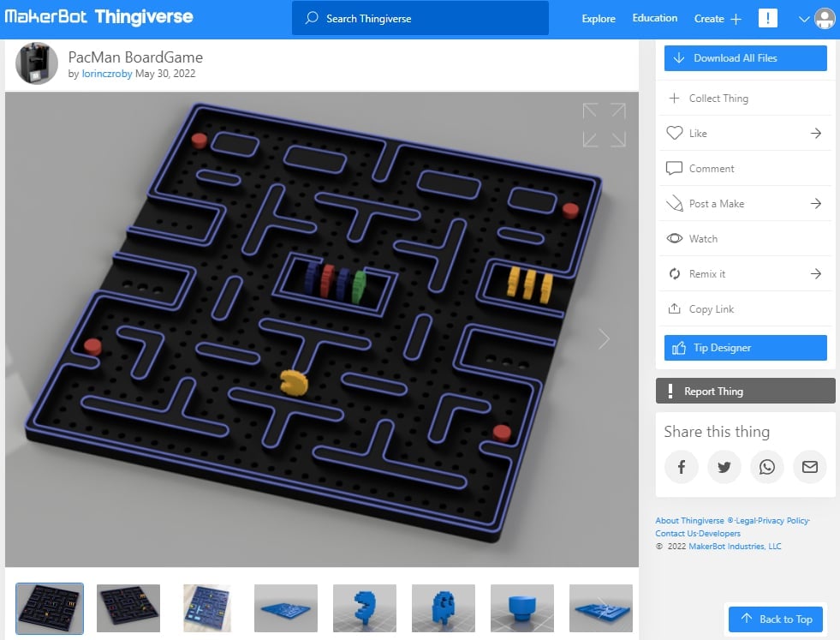Select the blue ghost piece thumbnail

pyautogui.click(x=443, y=608)
